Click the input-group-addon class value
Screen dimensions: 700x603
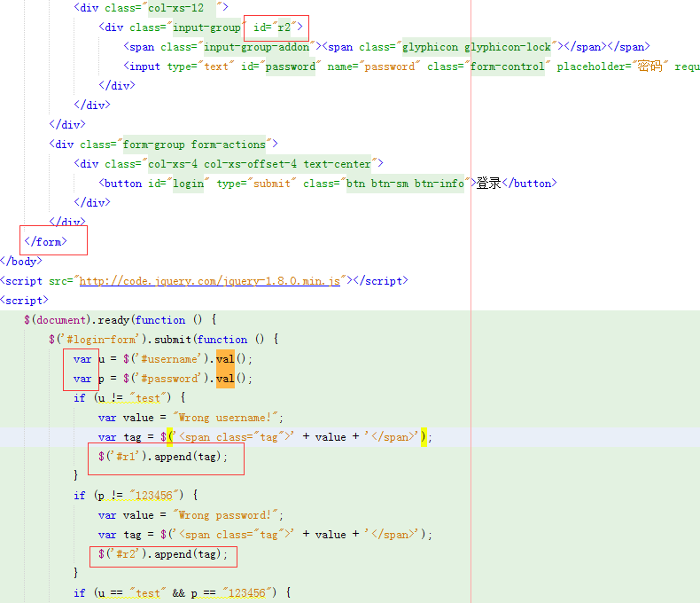[x=257, y=47]
